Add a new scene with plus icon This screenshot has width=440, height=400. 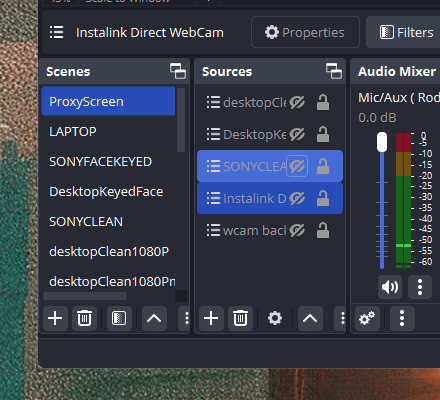(x=55, y=318)
